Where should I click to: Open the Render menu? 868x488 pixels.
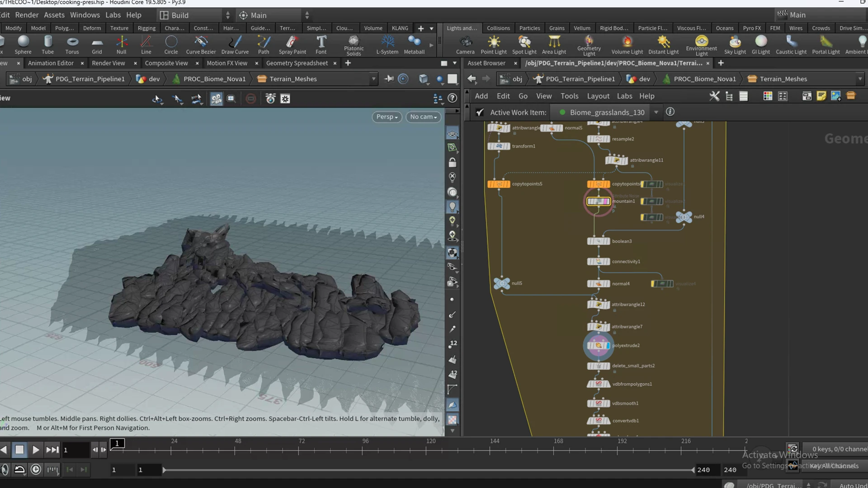point(27,15)
